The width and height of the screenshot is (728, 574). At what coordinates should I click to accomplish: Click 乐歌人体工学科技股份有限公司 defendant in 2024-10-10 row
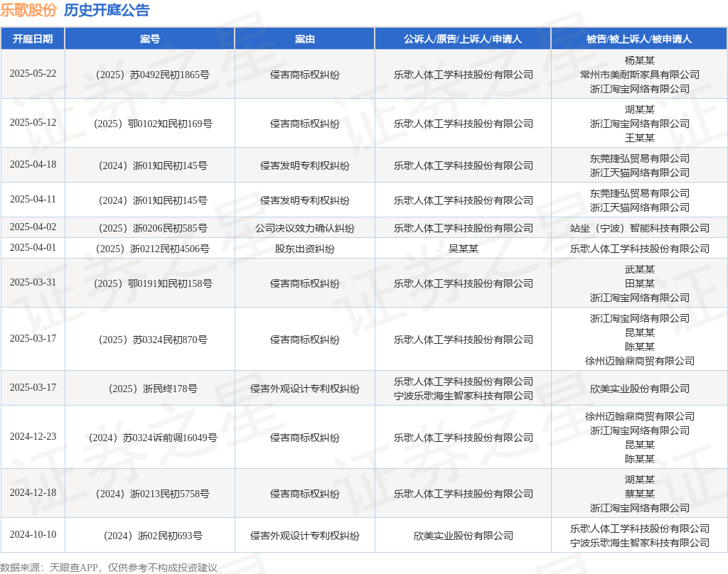[640, 529]
